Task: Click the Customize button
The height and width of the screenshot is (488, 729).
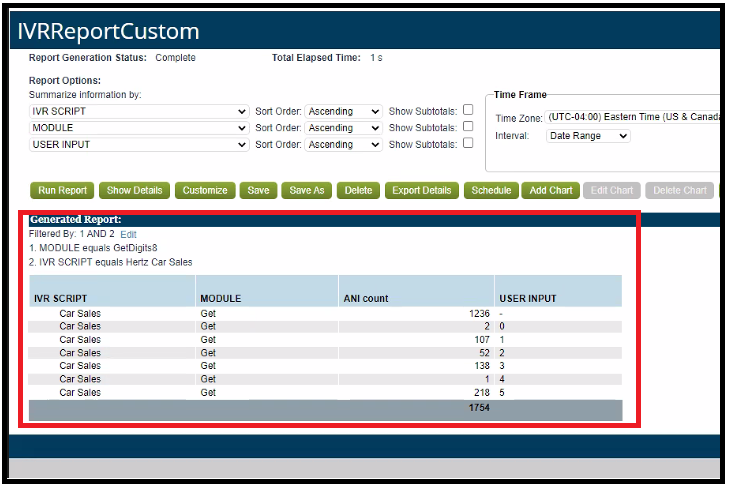Action: pyautogui.click(x=205, y=191)
